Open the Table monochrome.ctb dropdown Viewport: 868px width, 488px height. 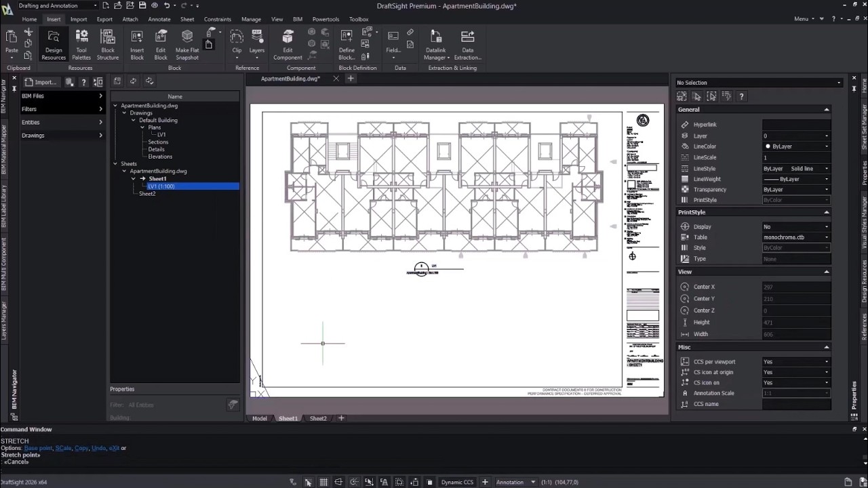[x=797, y=237]
